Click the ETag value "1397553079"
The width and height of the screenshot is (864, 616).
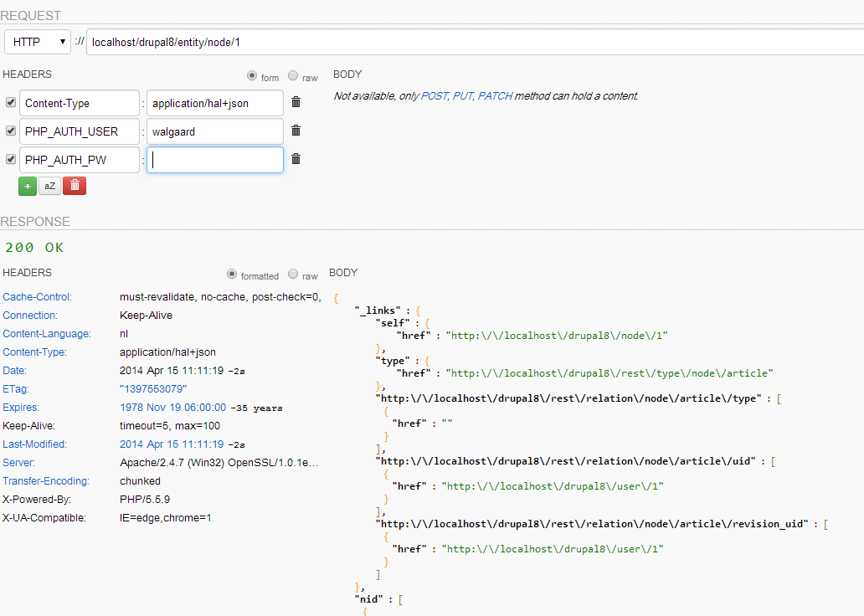(153, 389)
